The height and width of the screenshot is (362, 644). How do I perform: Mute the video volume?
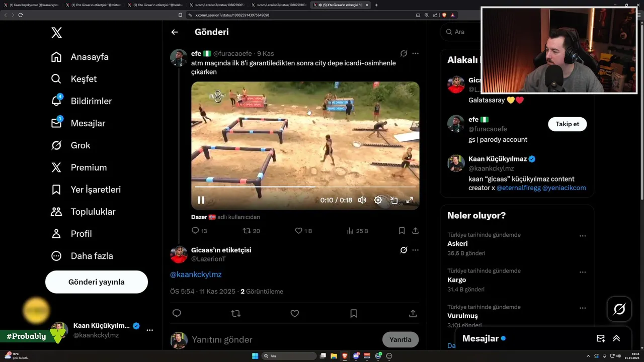click(362, 200)
